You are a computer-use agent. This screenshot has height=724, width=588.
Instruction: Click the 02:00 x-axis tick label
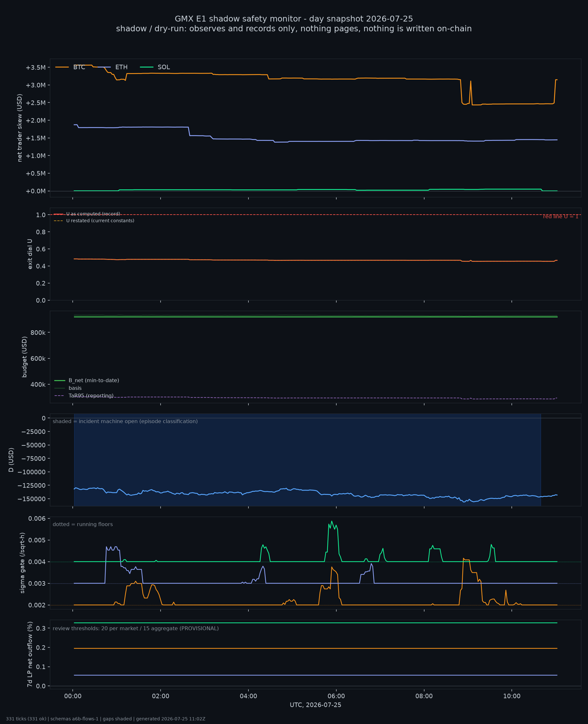161,696
